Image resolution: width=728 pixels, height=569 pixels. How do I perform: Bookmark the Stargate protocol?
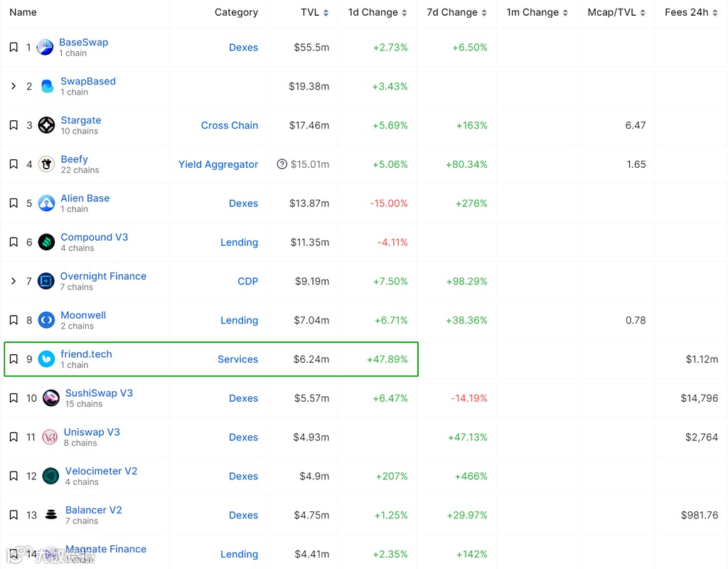pyautogui.click(x=14, y=125)
